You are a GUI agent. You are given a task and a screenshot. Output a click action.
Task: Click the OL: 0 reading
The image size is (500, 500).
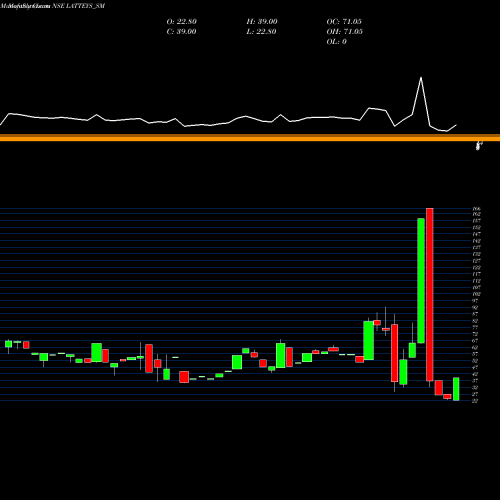[336, 42]
